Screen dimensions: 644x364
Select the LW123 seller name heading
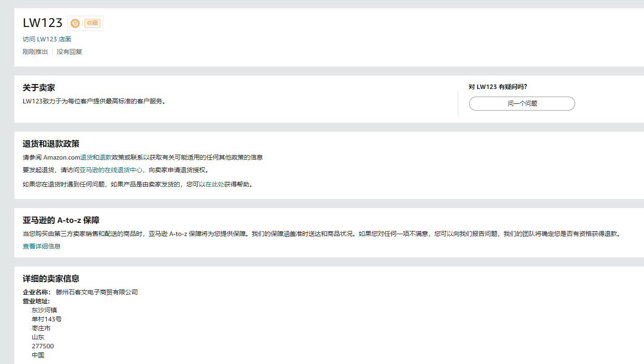(x=43, y=23)
